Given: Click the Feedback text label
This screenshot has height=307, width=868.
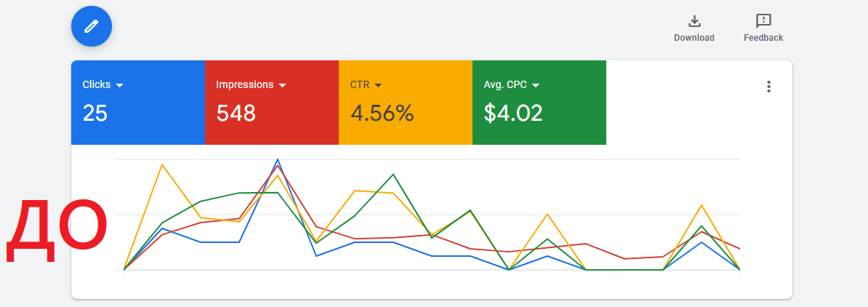Looking at the screenshot, I should (763, 38).
